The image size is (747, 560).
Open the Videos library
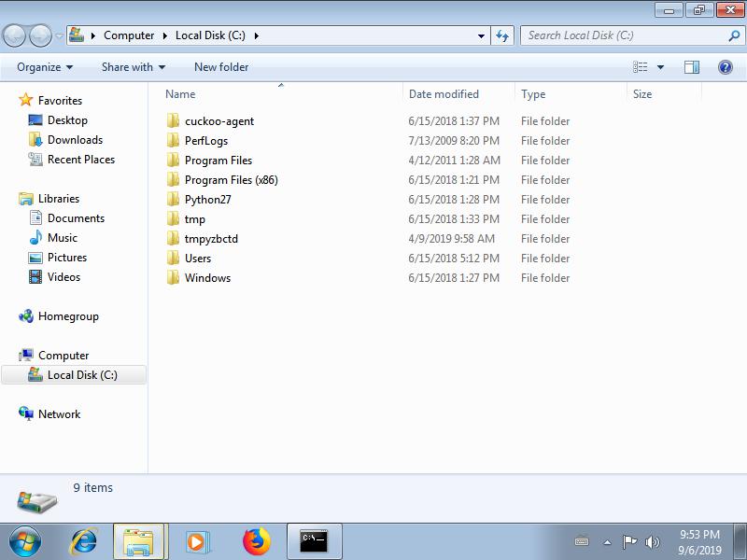(63, 276)
